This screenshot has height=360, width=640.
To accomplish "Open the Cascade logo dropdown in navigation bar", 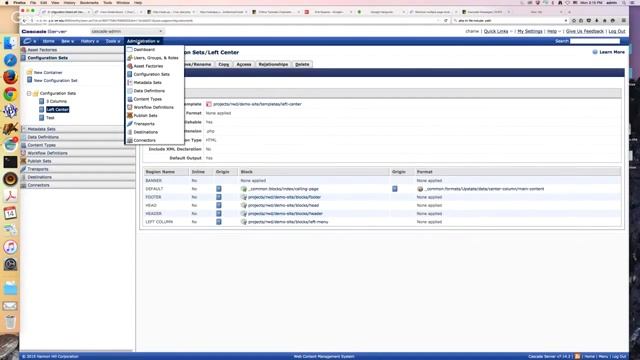I will (29, 41).
